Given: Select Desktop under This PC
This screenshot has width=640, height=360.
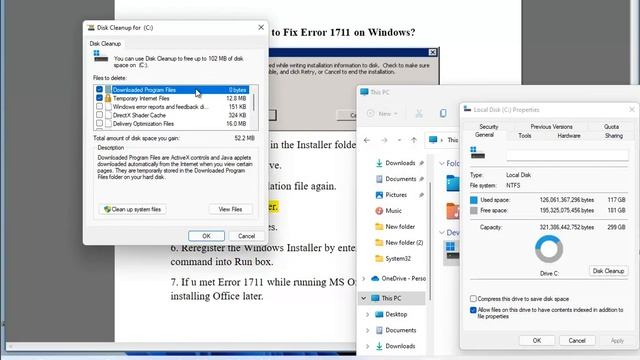Looking at the screenshot, I should [x=396, y=314].
